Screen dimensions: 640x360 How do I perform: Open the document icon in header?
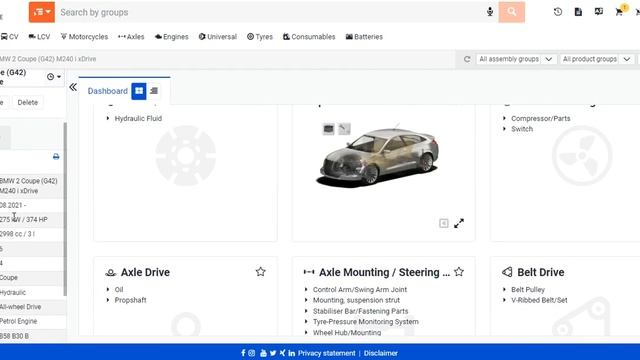[x=578, y=12]
